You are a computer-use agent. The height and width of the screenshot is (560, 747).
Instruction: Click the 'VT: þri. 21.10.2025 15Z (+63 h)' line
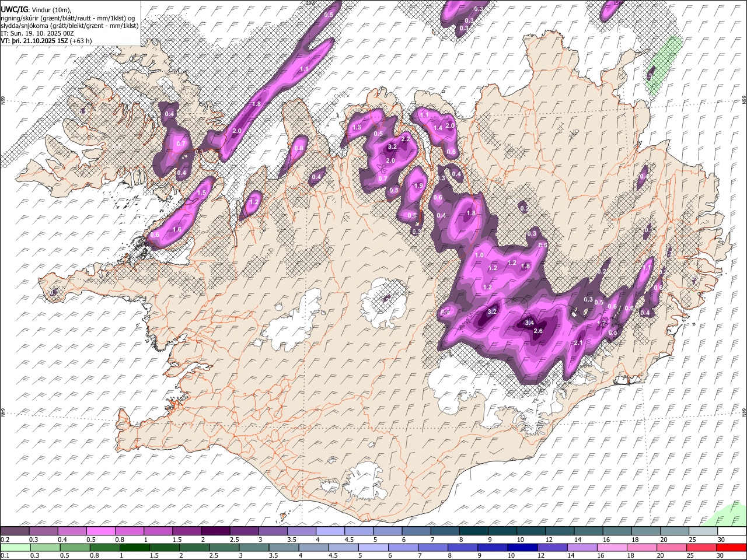tap(47, 41)
